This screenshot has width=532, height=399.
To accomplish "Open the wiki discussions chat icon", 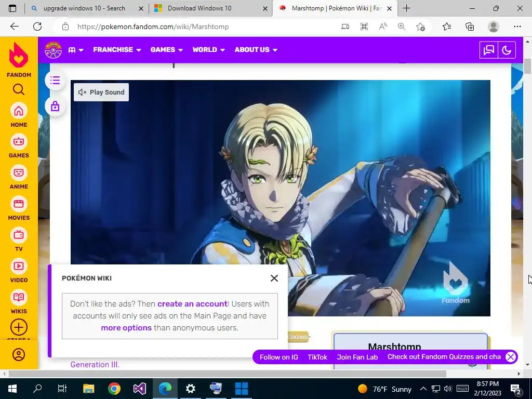I will 488,50.
